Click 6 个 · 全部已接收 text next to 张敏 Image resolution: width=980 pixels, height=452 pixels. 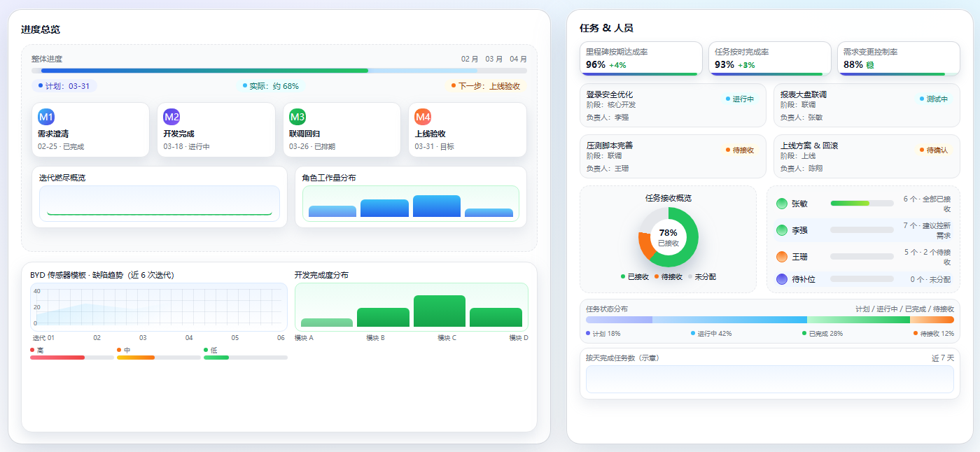(926, 204)
